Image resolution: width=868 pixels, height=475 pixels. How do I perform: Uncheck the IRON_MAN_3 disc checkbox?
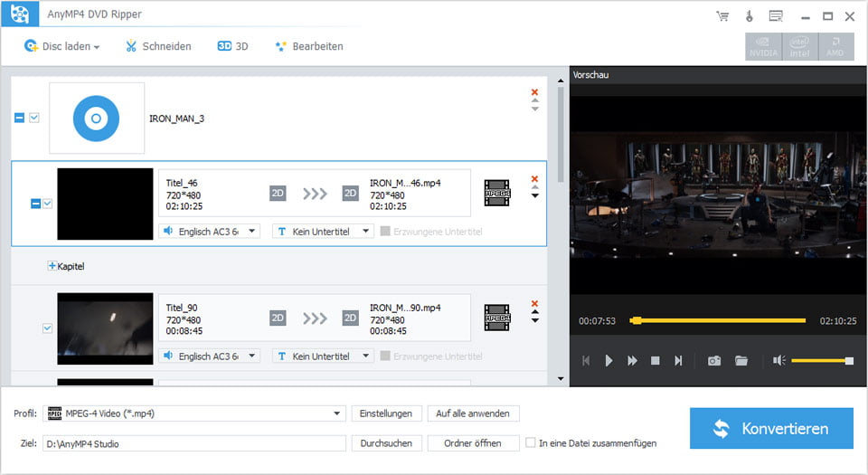pos(34,118)
